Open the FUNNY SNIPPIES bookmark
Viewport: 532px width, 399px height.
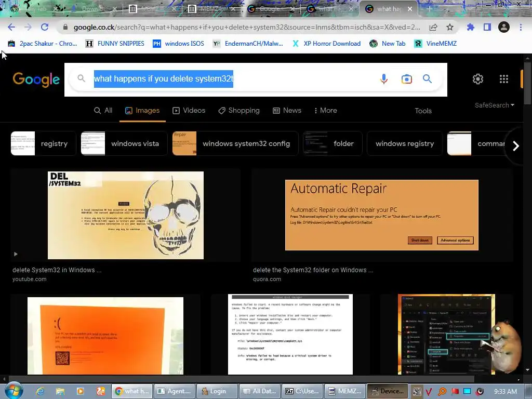point(115,44)
